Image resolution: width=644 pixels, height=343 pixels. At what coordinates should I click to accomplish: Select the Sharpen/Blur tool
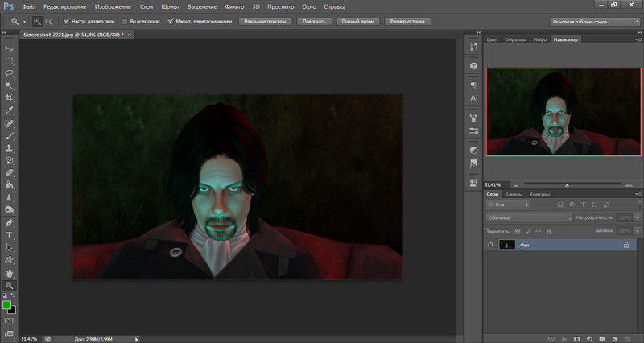9,197
